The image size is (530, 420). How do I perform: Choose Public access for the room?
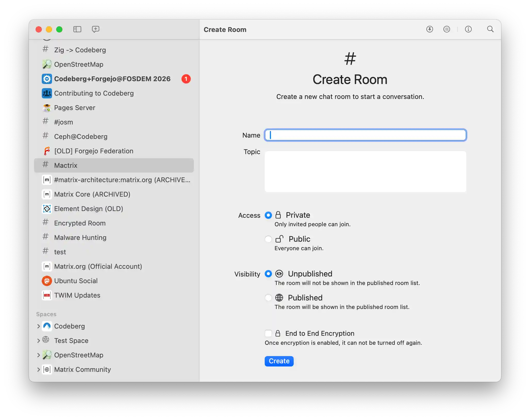[x=268, y=239]
